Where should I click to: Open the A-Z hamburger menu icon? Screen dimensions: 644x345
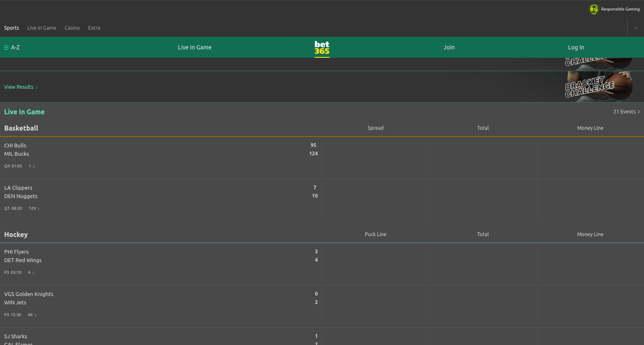[x=6, y=47]
